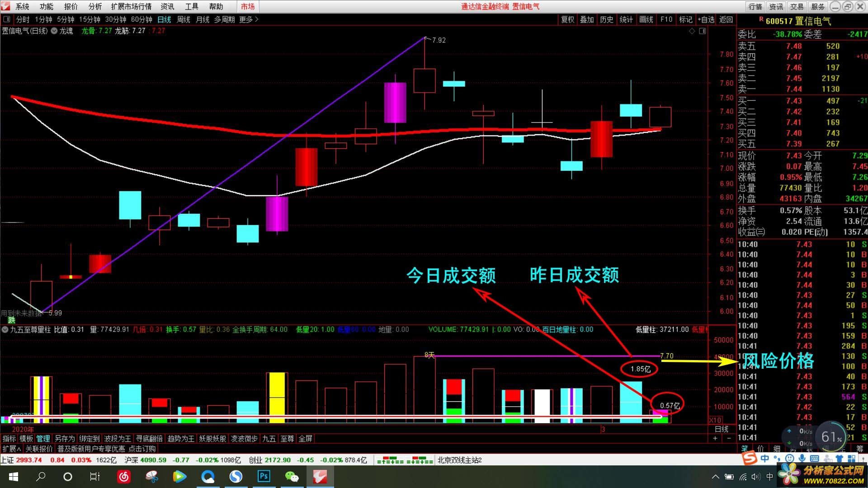Viewport: 868px width, 488px height.
Task: Expand the 扩展 panel
Action: 11,449
